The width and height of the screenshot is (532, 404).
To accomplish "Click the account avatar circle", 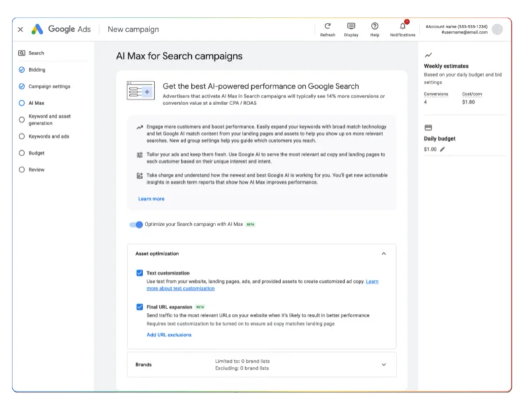I will [x=497, y=30].
